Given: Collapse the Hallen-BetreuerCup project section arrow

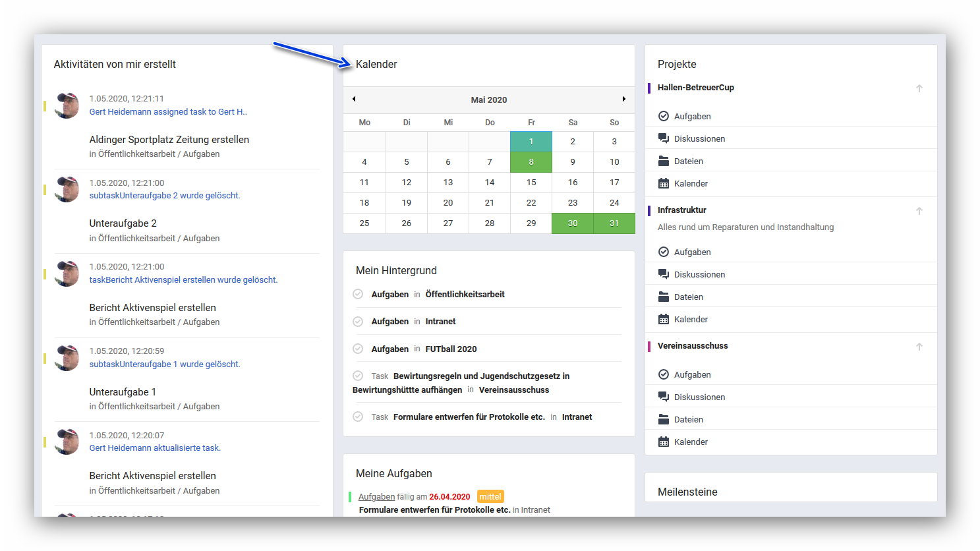Looking at the screenshot, I should pyautogui.click(x=919, y=88).
